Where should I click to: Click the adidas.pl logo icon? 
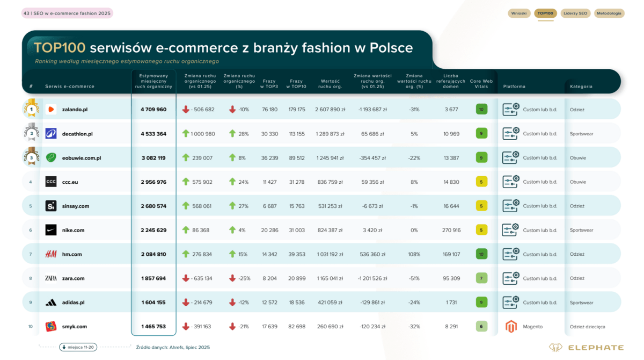pyautogui.click(x=51, y=303)
